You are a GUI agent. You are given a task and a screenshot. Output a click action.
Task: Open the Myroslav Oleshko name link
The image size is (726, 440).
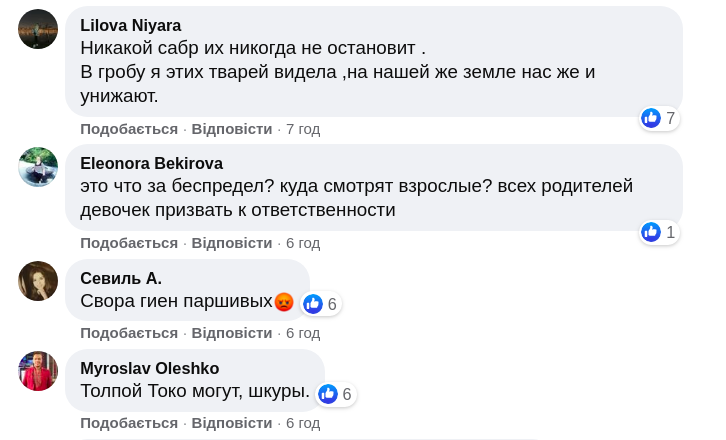(x=149, y=368)
